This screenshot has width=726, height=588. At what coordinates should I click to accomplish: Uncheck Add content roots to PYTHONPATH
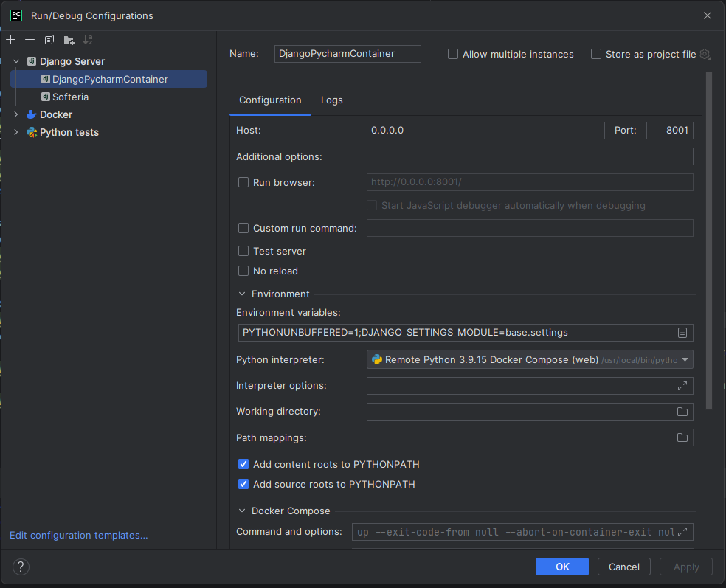point(243,464)
